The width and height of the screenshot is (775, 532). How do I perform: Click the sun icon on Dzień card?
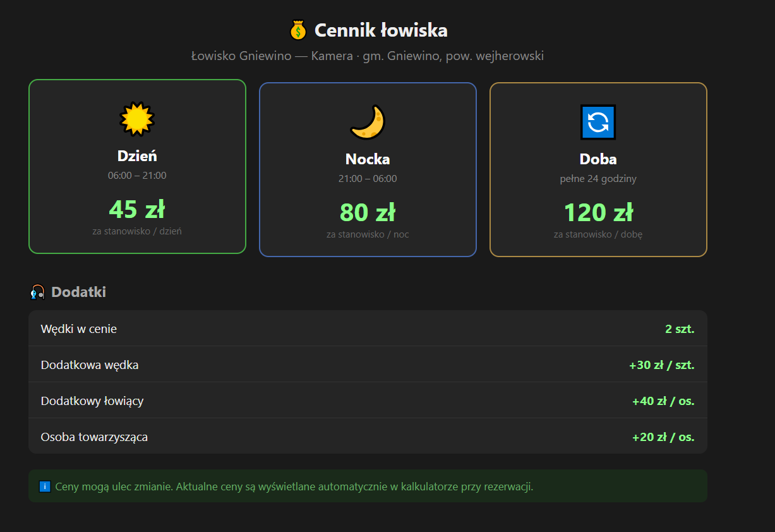137,119
